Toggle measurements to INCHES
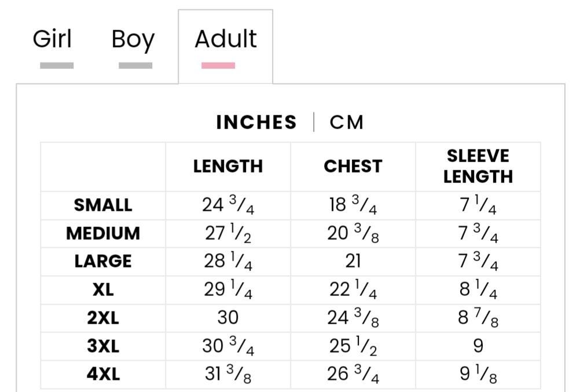The image size is (584, 392). click(x=256, y=122)
